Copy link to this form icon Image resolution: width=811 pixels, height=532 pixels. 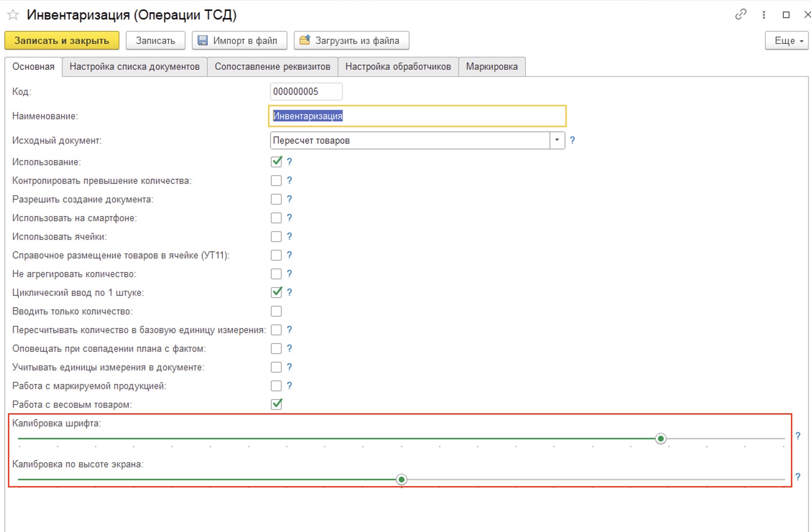coord(741,14)
